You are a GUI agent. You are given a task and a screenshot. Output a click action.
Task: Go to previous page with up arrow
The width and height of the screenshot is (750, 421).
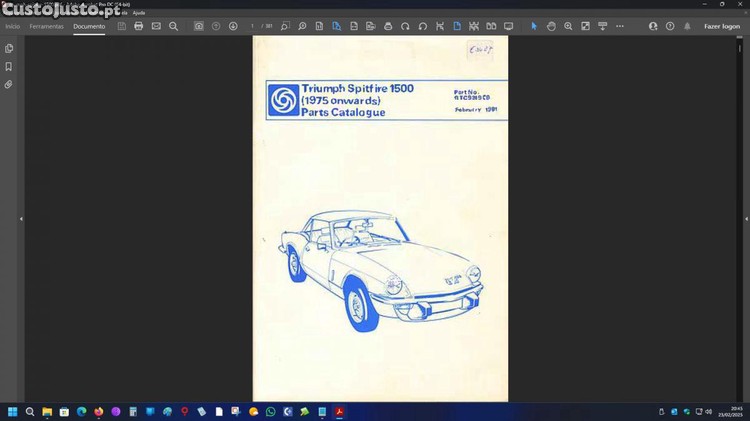pos(216,26)
